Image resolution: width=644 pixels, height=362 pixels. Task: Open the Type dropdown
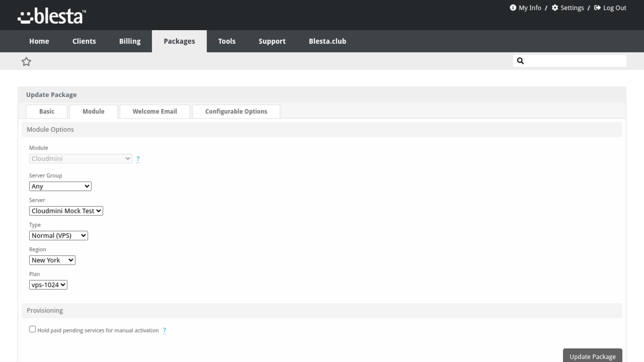tap(58, 236)
